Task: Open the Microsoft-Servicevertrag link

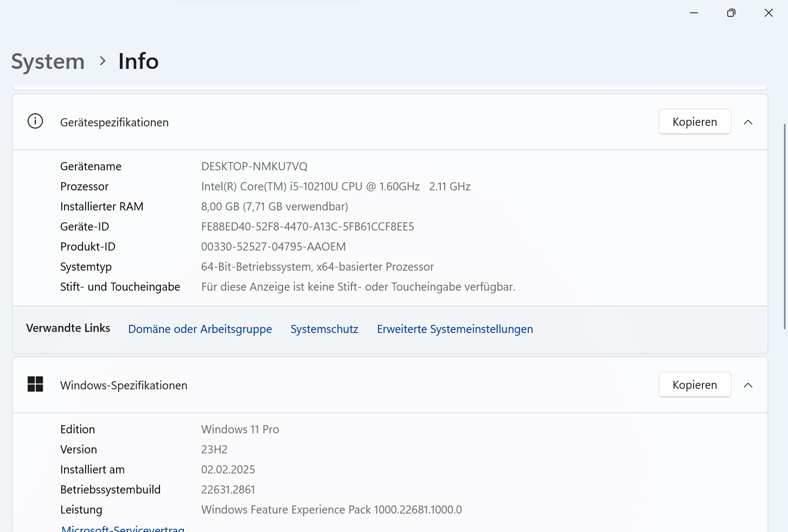Action: (x=123, y=528)
